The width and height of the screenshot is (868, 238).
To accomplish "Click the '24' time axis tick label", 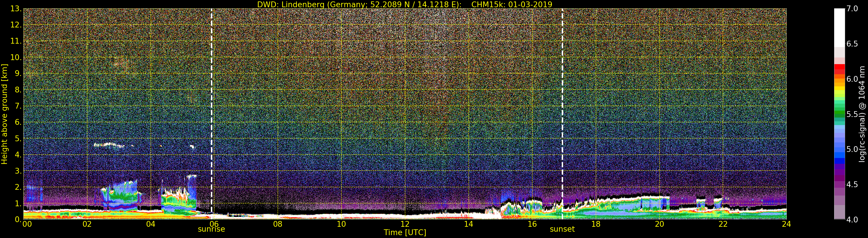I will coord(786,224).
